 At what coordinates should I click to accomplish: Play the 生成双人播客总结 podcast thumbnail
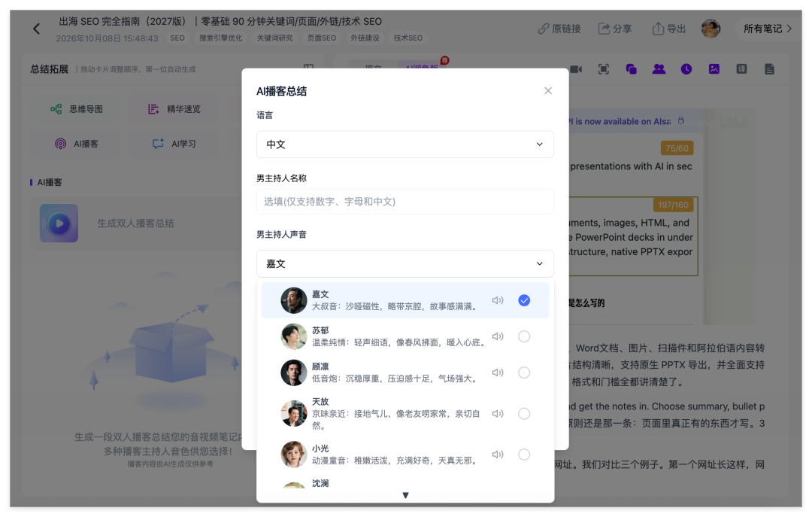(59, 224)
